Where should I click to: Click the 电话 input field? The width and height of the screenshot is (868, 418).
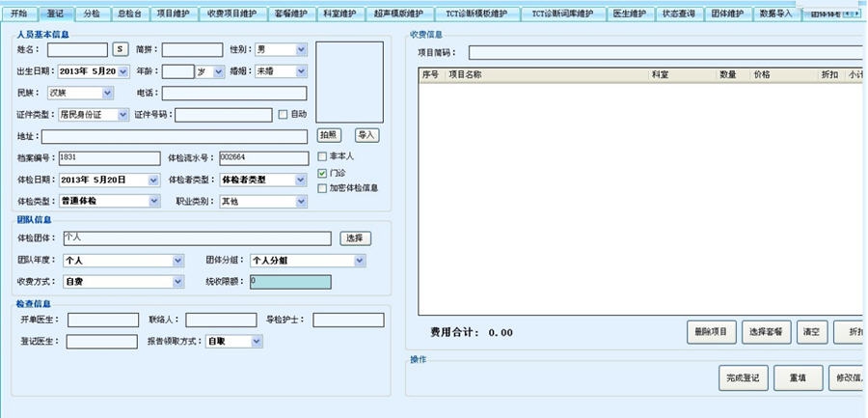(234, 93)
